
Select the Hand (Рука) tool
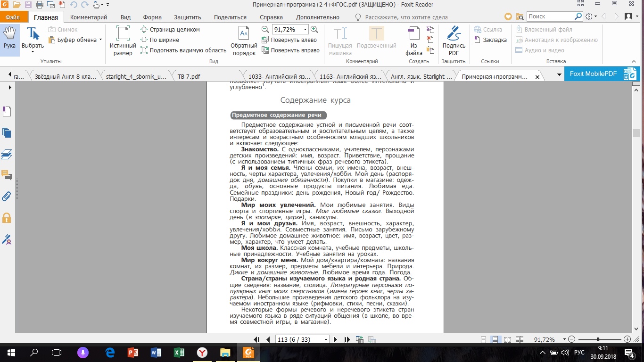coord(9,40)
